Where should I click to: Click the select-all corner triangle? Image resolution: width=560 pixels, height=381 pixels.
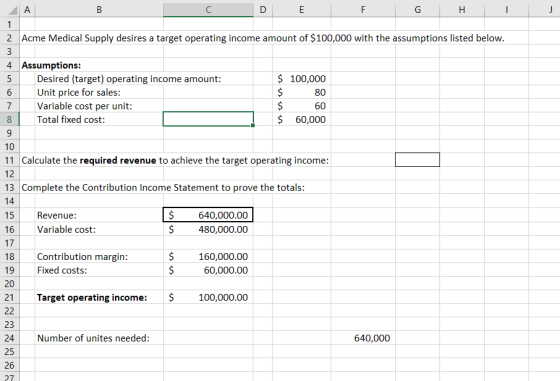click(x=12, y=11)
